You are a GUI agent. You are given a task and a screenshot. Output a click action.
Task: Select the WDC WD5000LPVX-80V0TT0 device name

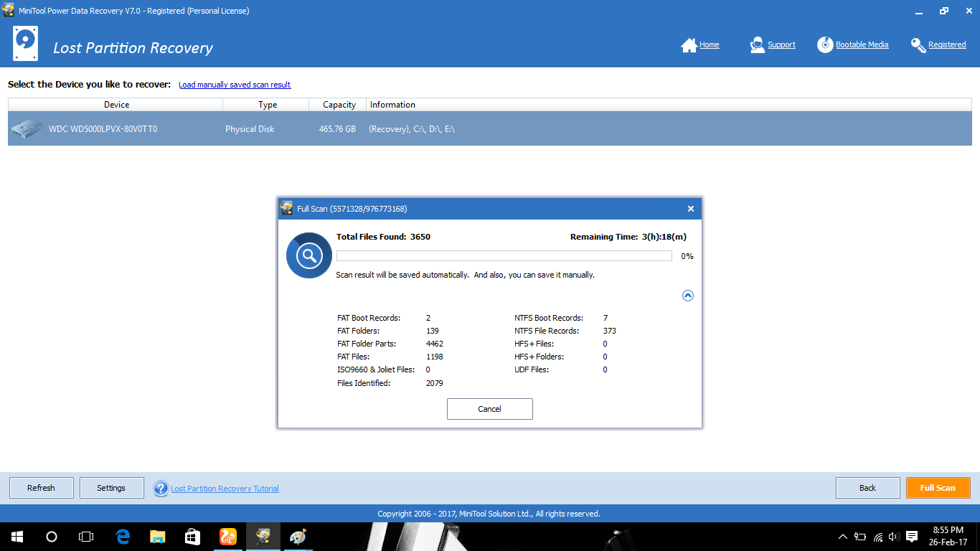[103, 129]
